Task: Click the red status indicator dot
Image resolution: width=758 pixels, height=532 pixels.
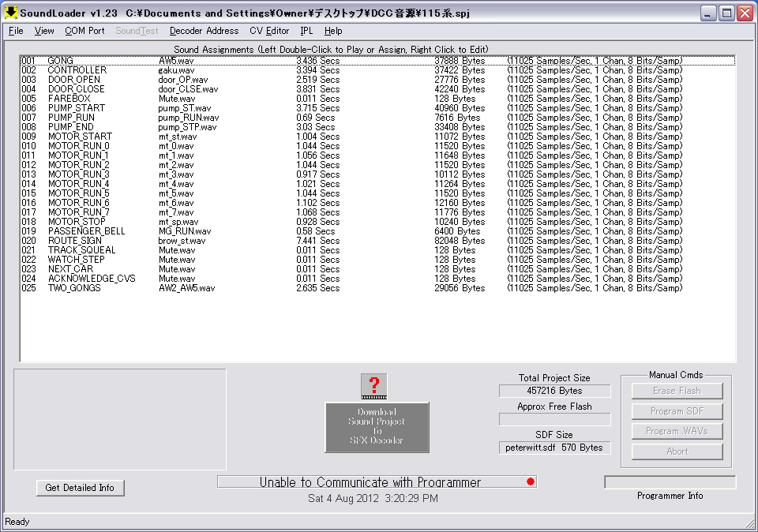Action: (x=531, y=481)
